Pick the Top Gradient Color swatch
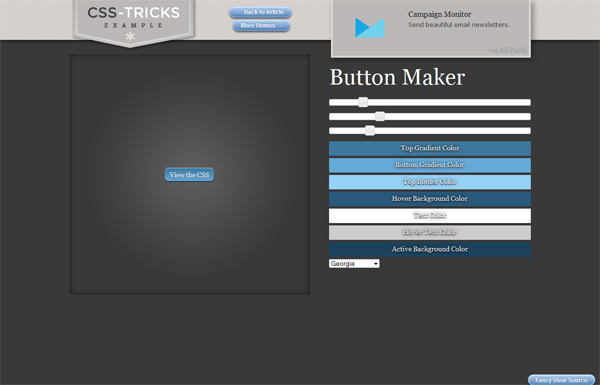Screen dimensions: 600x385 pyautogui.click(x=430, y=148)
